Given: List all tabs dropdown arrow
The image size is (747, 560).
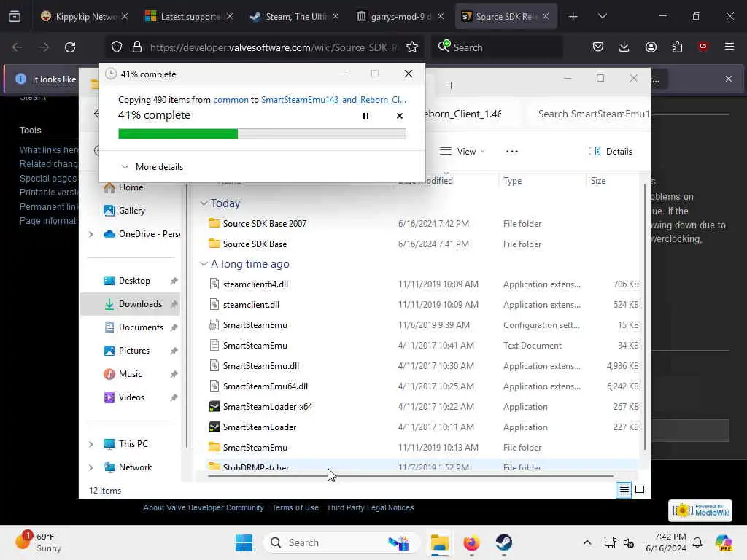Looking at the screenshot, I should [602, 16].
